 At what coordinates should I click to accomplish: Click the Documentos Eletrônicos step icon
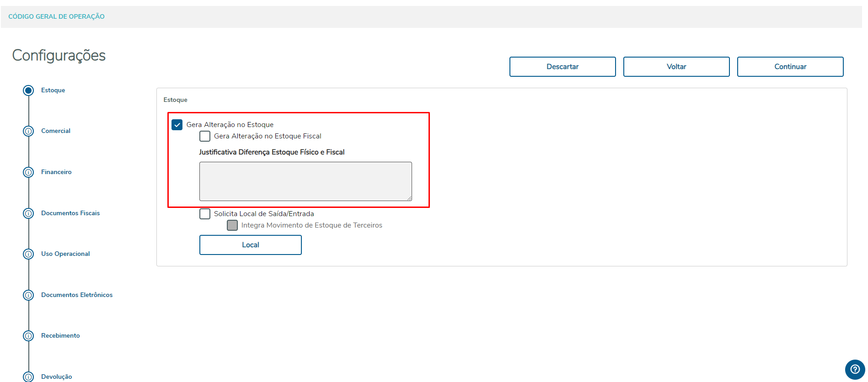pyautogui.click(x=28, y=295)
